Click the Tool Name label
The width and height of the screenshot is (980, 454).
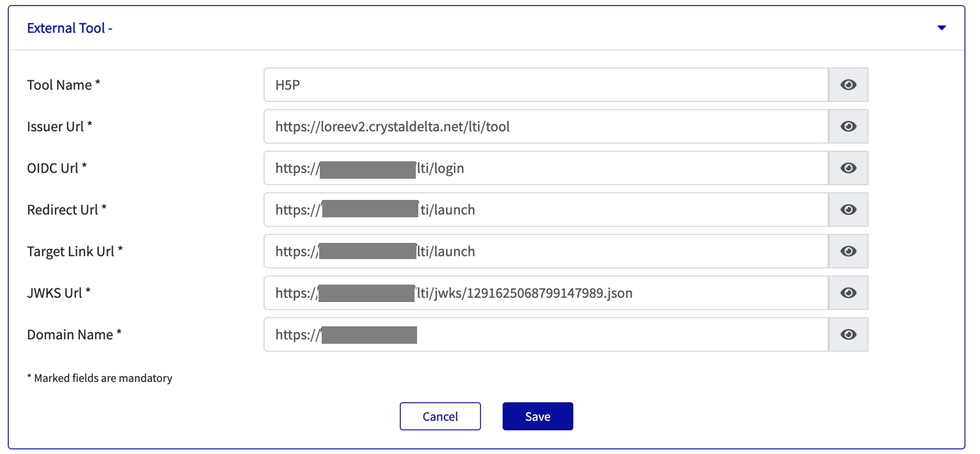[64, 85]
